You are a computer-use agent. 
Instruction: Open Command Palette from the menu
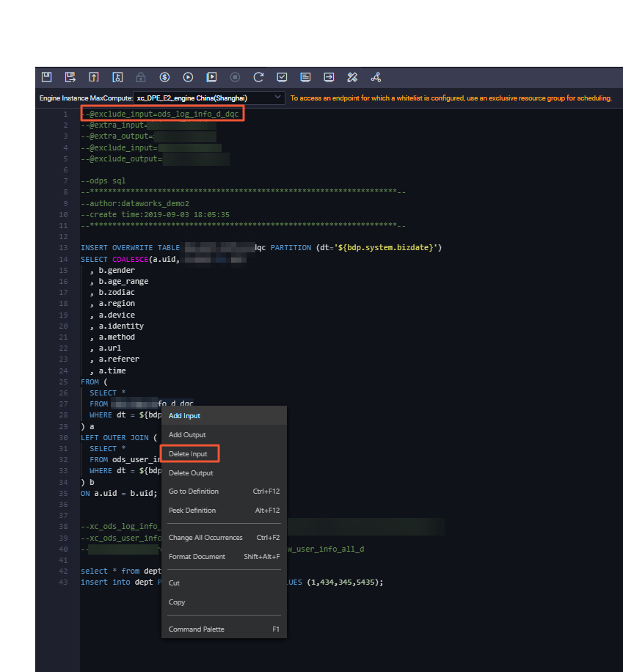[197, 629]
